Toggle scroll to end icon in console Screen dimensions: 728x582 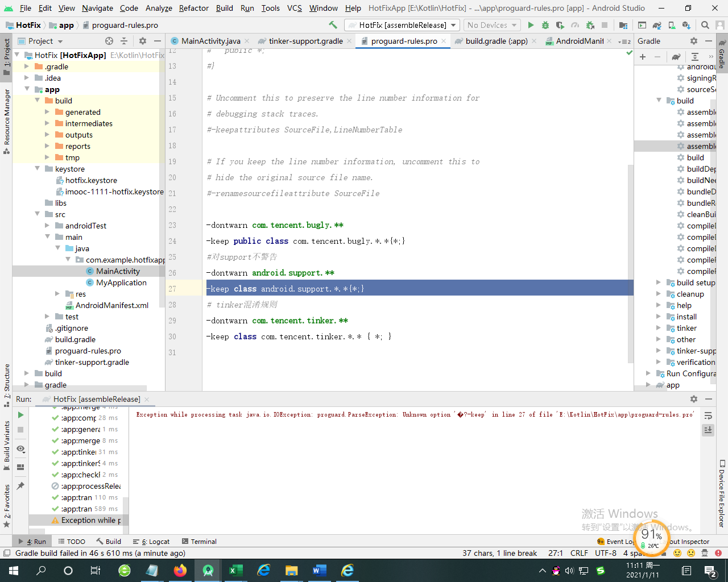pyautogui.click(x=708, y=430)
